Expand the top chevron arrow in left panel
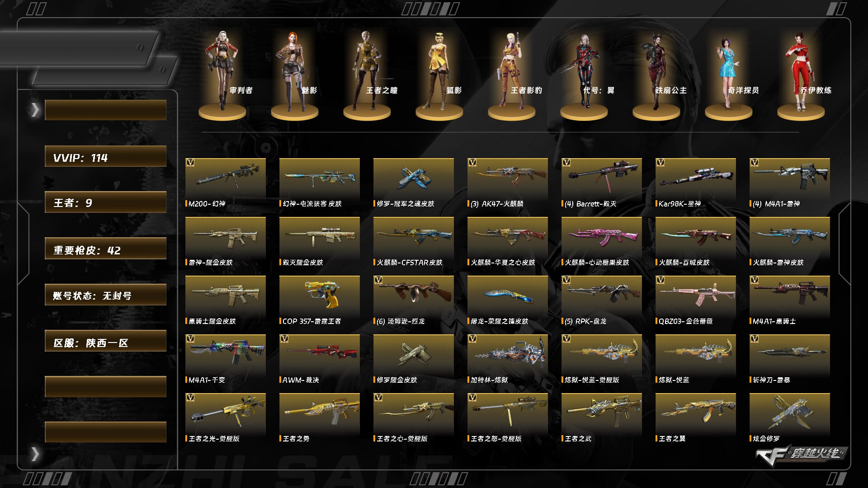The width and height of the screenshot is (868, 488). (35, 110)
